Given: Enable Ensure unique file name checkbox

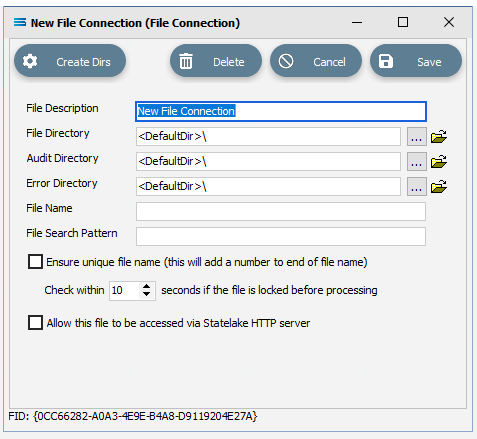Looking at the screenshot, I should (x=35, y=262).
